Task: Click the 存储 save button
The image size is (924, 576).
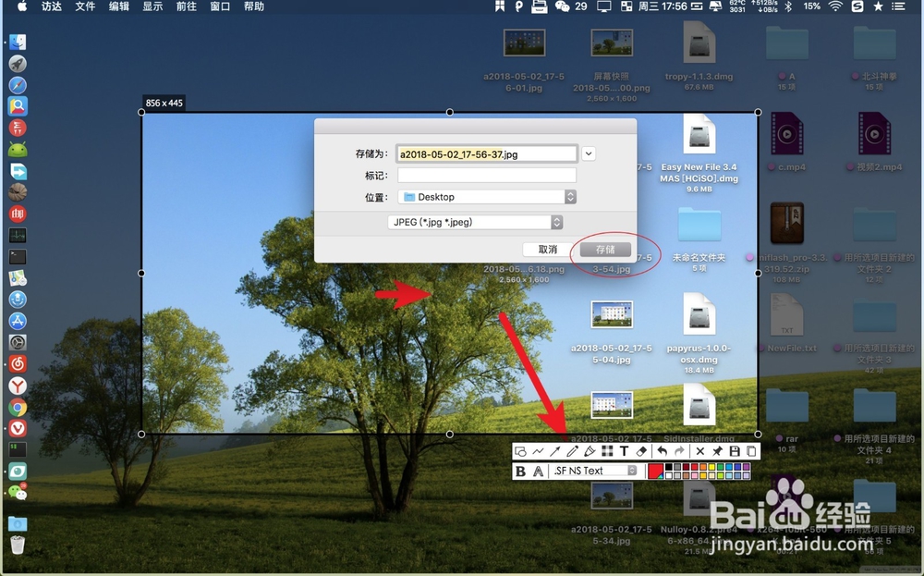Action: [x=605, y=250]
